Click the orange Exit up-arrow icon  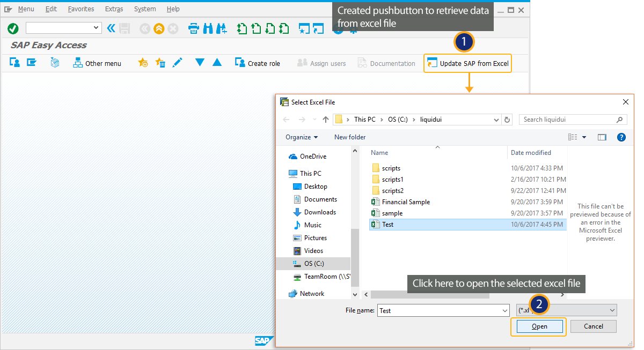159,29
